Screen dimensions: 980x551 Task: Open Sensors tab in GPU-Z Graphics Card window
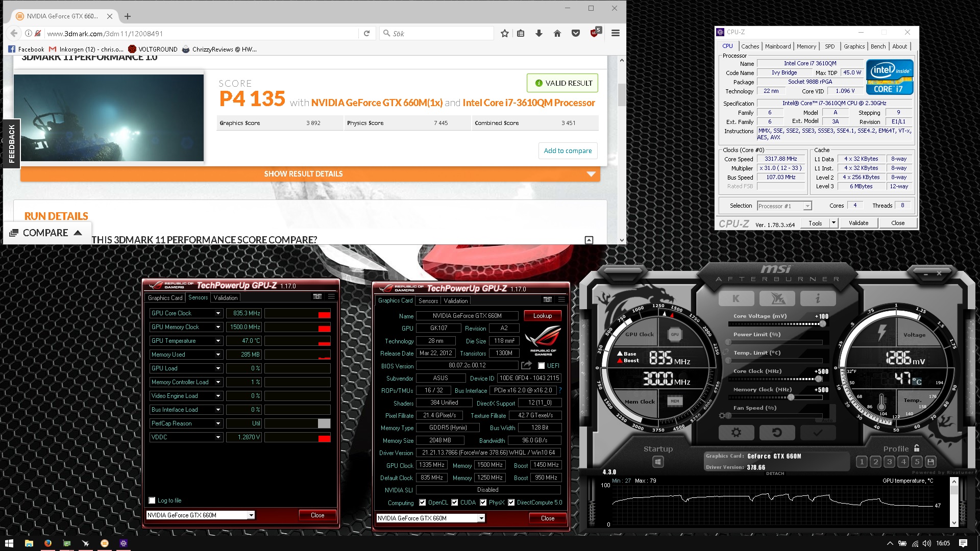(x=428, y=301)
